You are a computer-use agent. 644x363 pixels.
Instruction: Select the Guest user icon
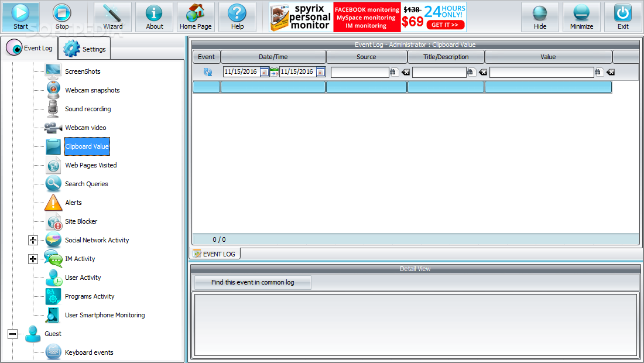tap(32, 334)
